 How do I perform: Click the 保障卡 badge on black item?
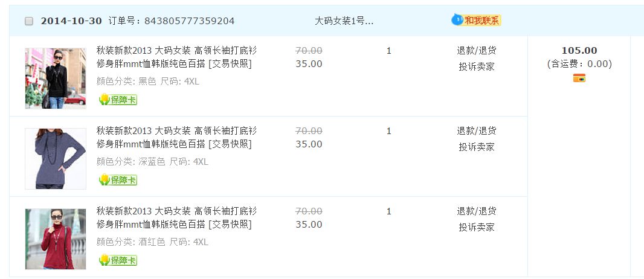[118, 100]
